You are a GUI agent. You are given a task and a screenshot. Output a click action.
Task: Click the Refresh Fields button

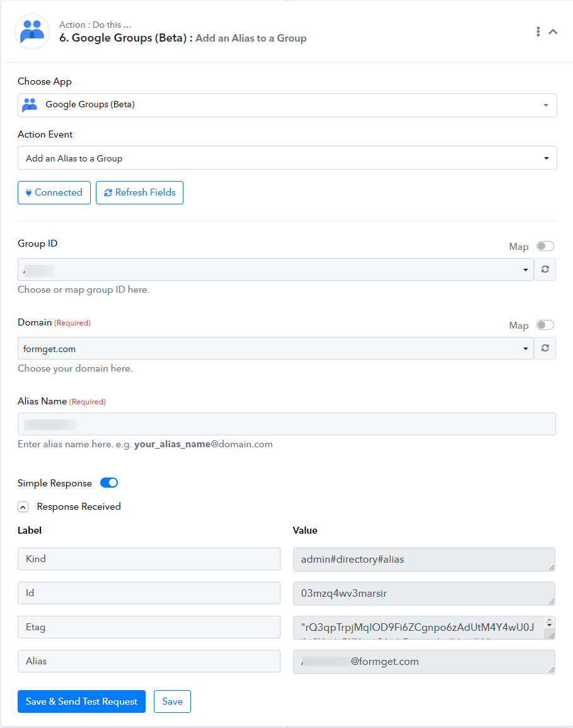[140, 192]
